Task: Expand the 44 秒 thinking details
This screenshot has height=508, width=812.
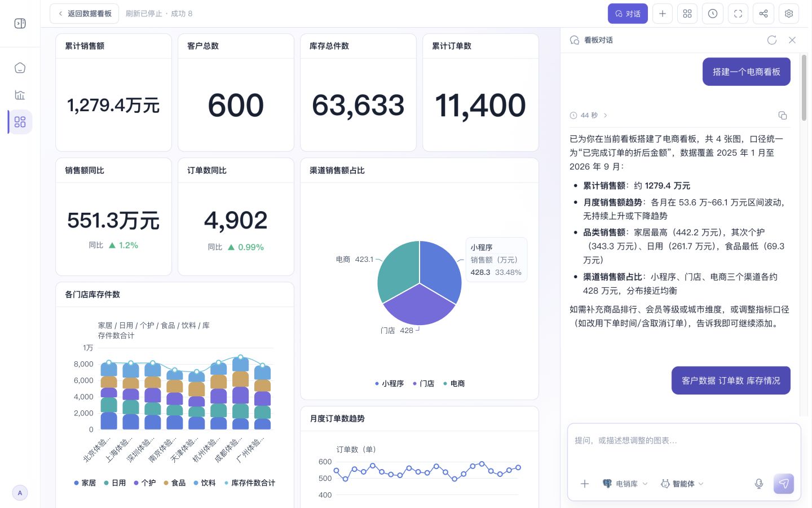Action: [x=589, y=115]
